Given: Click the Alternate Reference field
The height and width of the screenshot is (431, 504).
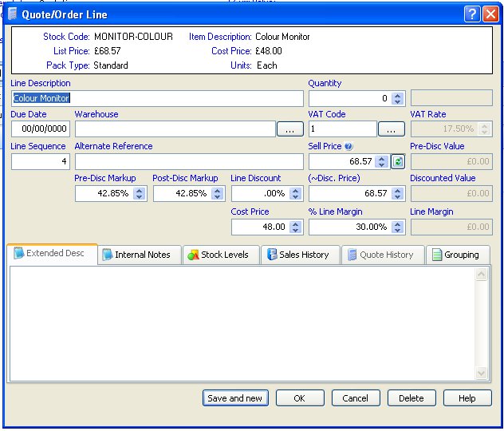Looking at the screenshot, I should [x=189, y=161].
